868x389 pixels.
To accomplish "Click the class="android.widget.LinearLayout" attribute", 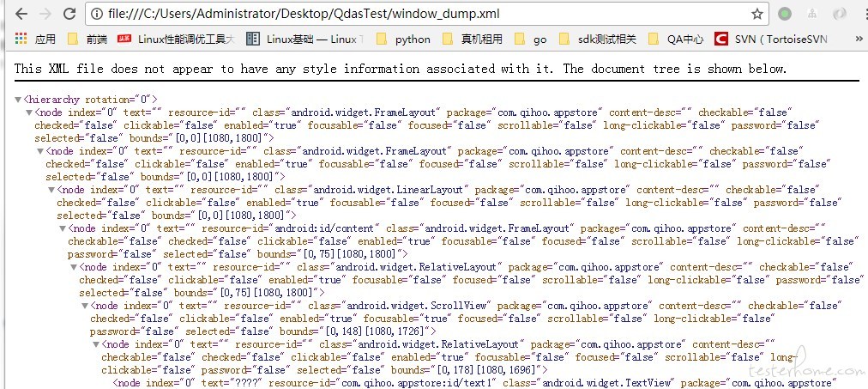I will (371, 190).
